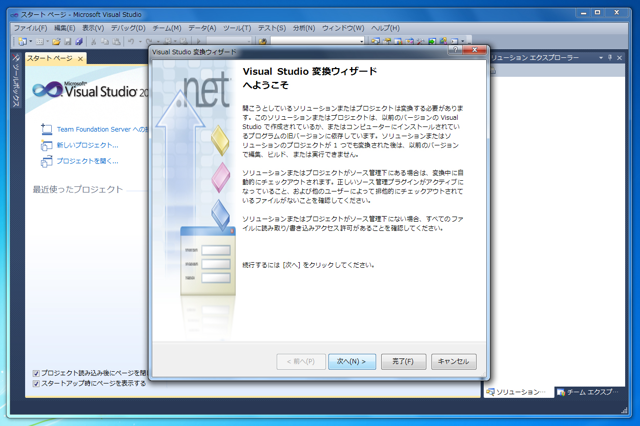
Task: Open the データ(A) menu
Action: coord(202,28)
